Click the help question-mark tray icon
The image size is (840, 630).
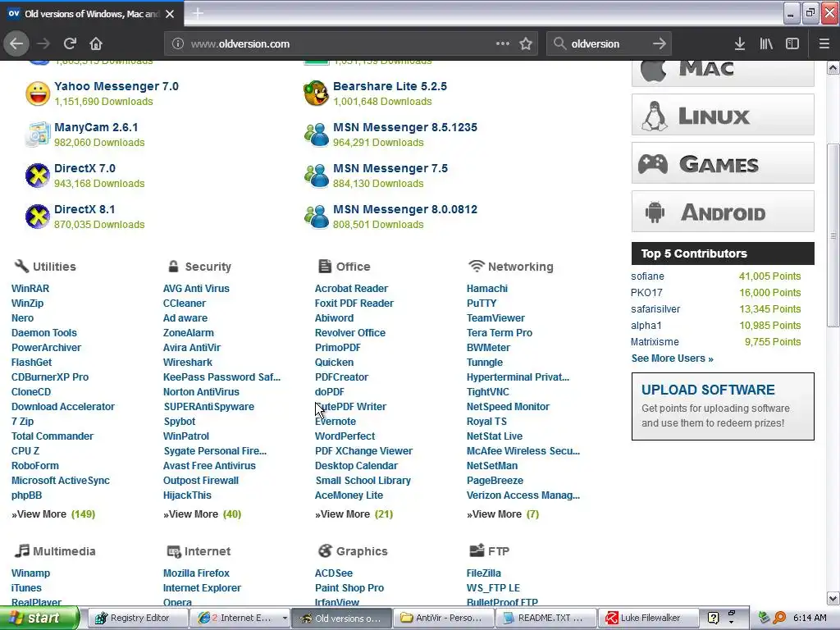713,619
